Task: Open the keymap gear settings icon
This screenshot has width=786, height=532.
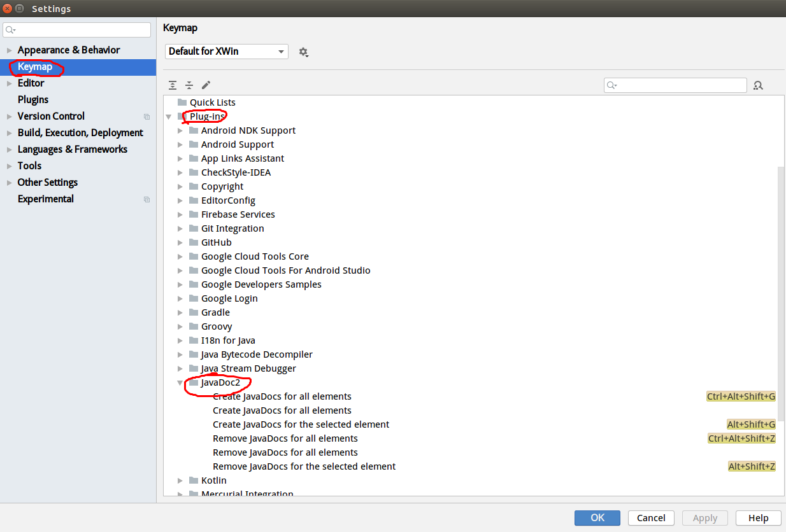Action: coord(304,52)
